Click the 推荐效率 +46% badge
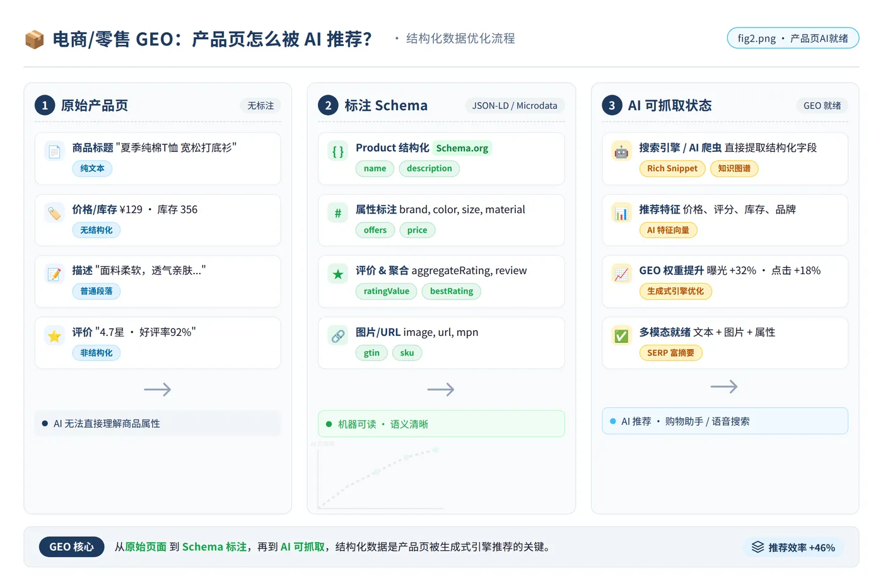Image resolution: width=883 pixels, height=588 pixels. tap(793, 547)
